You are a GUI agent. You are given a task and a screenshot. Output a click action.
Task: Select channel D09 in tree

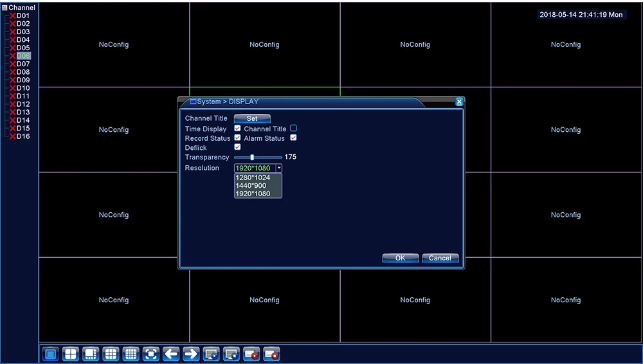click(23, 80)
